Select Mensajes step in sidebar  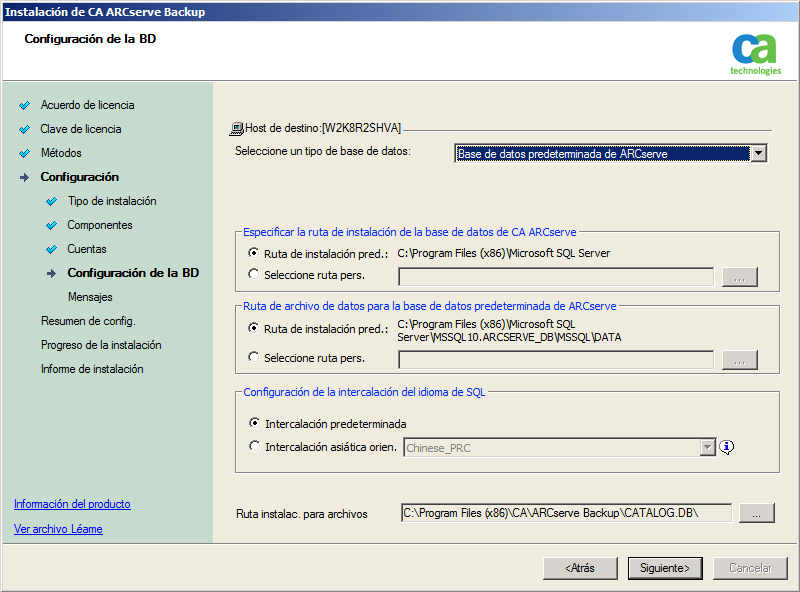90,297
